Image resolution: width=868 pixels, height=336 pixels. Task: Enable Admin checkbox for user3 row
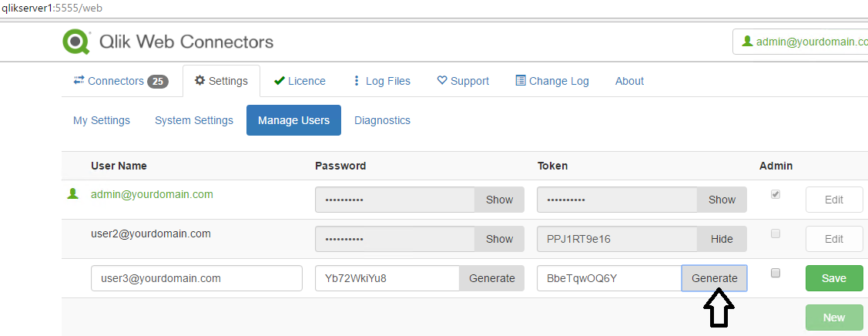(776, 273)
